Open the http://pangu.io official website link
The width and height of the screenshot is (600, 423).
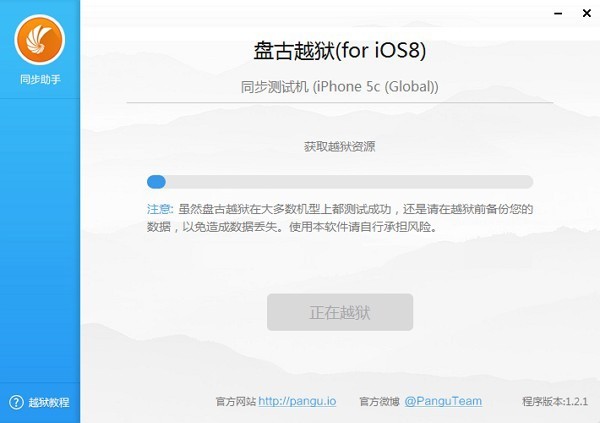[297, 401]
